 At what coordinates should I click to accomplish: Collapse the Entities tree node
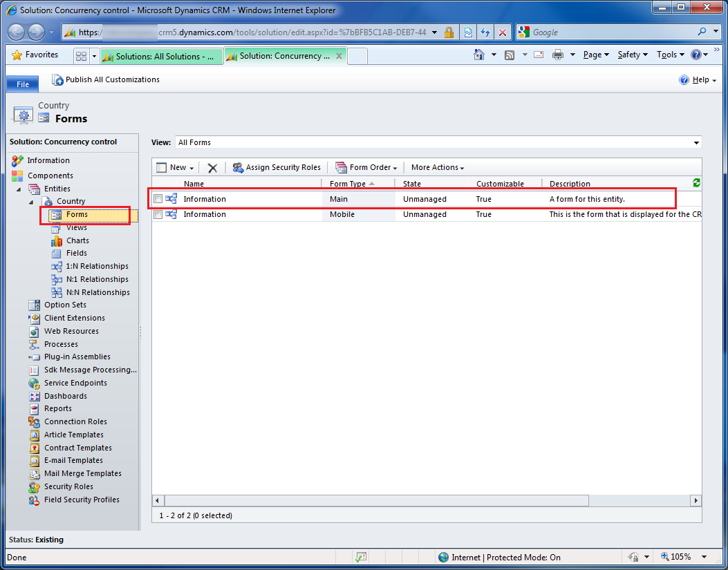[x=19, y=189]
